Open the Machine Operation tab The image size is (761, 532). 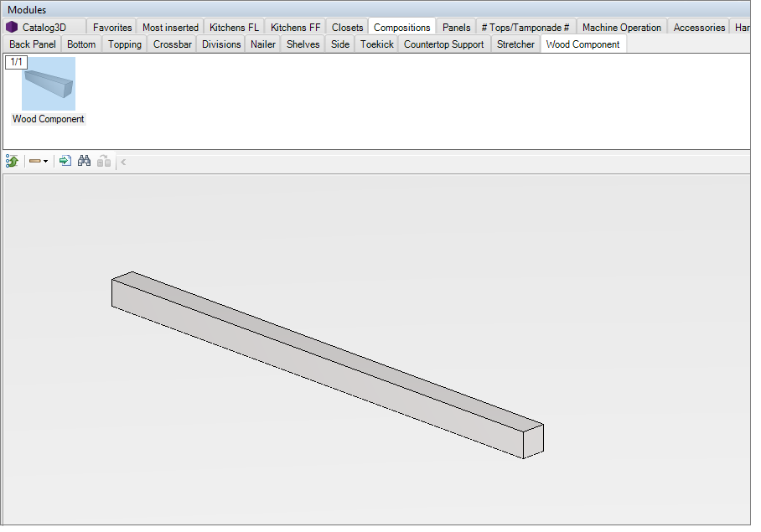click(x=621, y=28)
